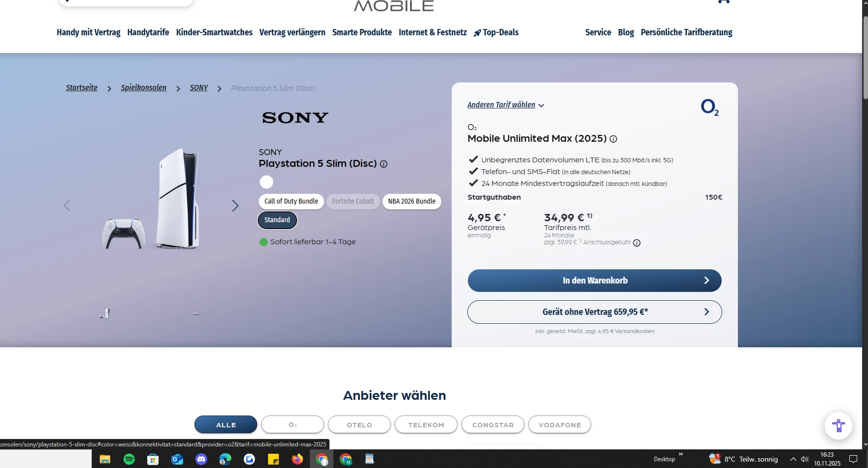The width and height of the screenshot is (868, 468).
Task: Open the Blog page
Action: pyautogui.click(x=626, y=32)
